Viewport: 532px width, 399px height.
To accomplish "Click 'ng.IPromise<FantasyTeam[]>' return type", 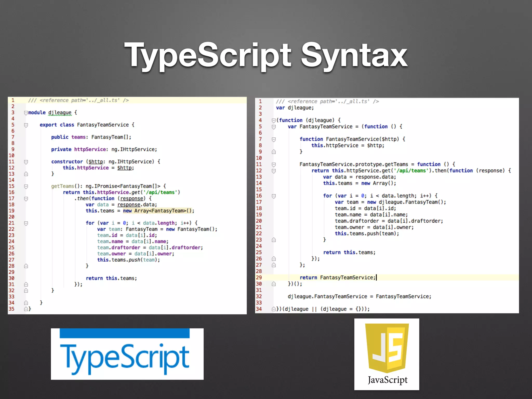I will [123, 186].
